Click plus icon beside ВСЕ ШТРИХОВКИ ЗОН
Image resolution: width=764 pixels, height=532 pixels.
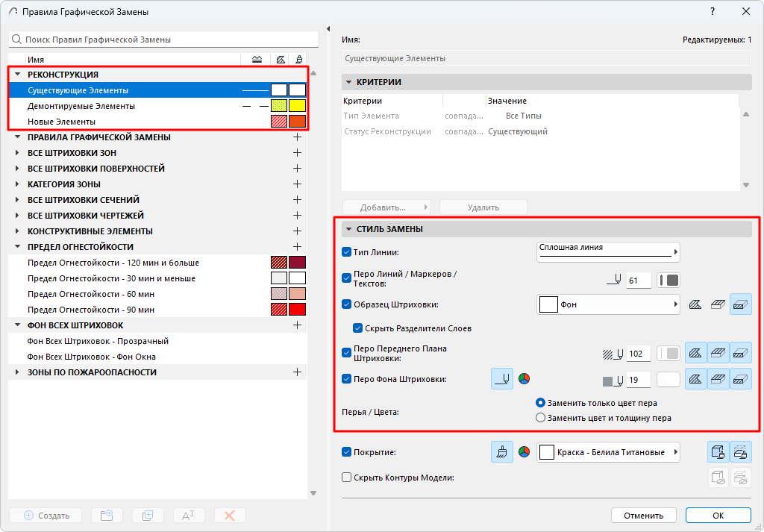click(x=297, y=153)
